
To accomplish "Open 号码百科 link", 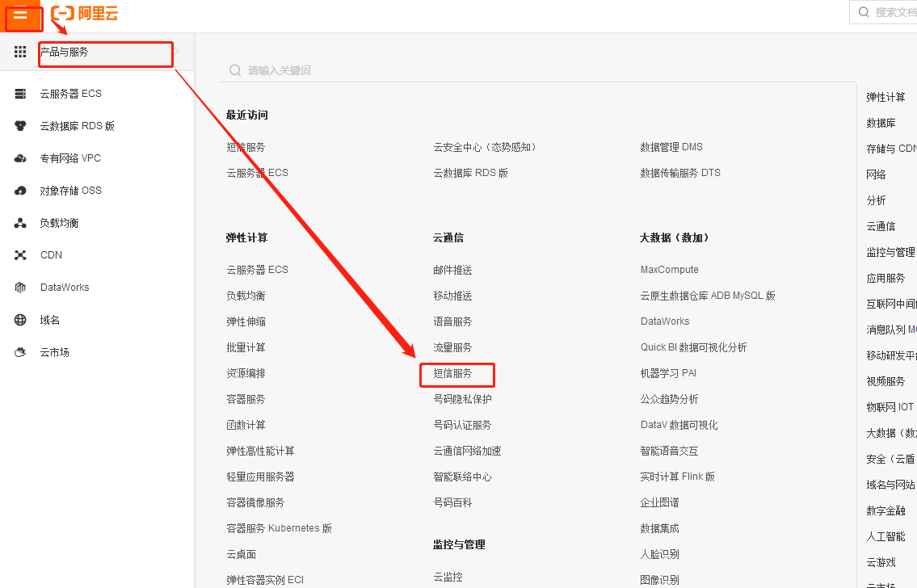I will point(452,502).
